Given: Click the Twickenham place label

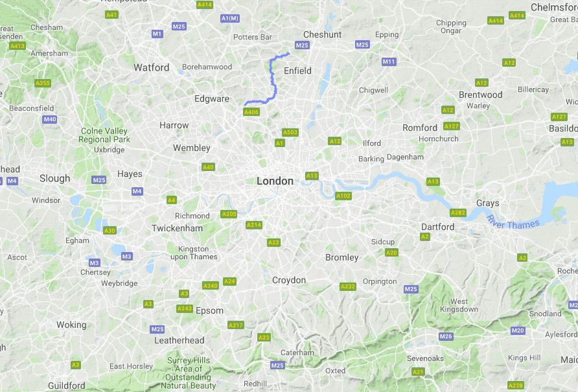Looking at the screenshot, I should tap(178, 228).
